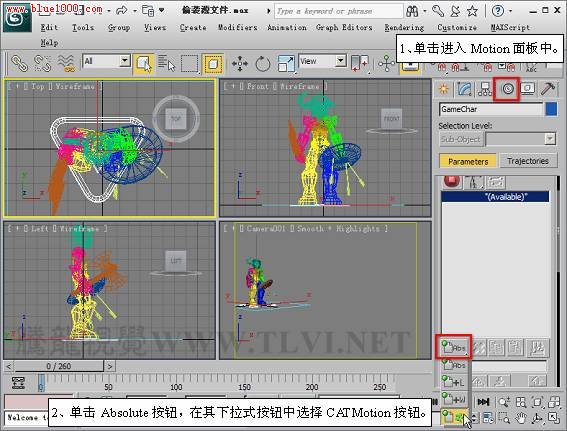
Task: Click the Select and Manipulate tool
Action: point(386,64)
